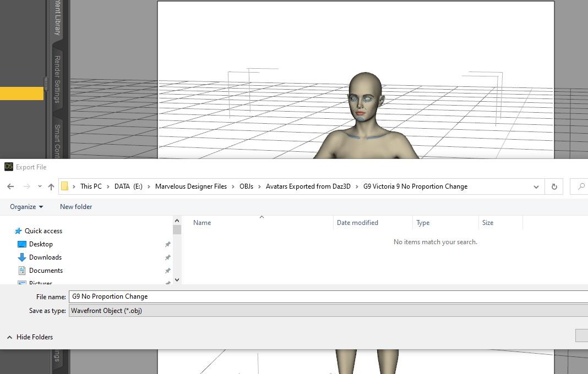Click the pane resize handle beside Render Settings
Screen dimensions: 588x374
(x=46, y=84)
